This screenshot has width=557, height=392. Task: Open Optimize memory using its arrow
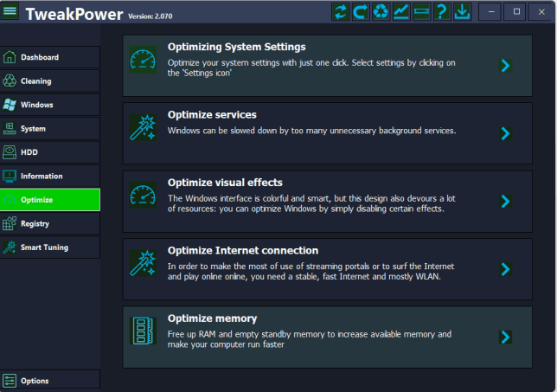[506, 337]
